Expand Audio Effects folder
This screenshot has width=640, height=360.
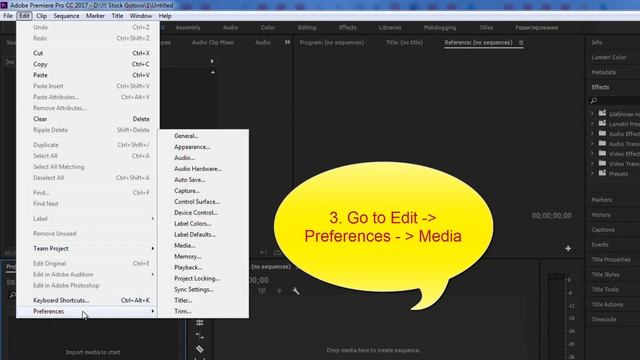(592, 134)
